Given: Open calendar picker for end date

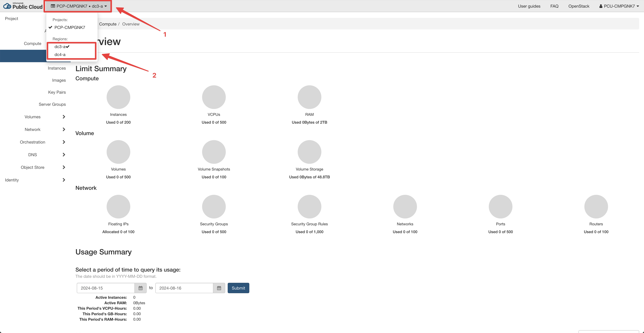Looking at the screenshot, I should [x=219, y=288].
